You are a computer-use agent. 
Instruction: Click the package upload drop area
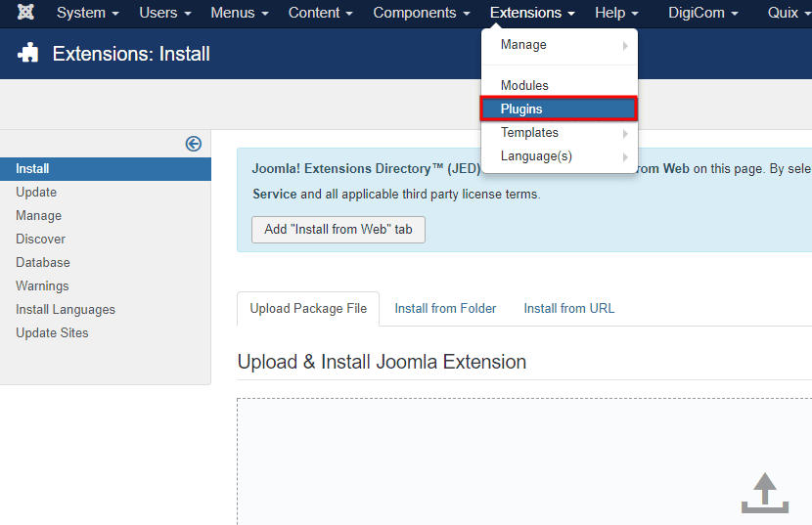(523, 459)
